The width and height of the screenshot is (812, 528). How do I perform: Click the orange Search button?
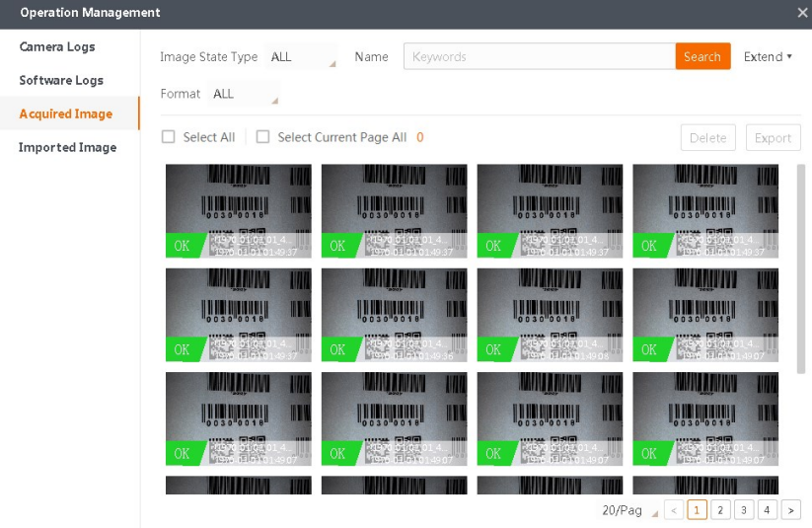702,56
